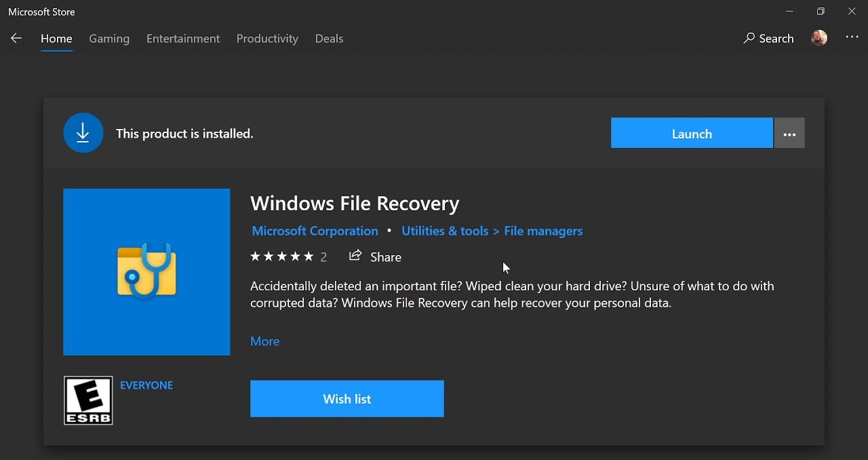Click the EVERYONE rating link
868x460 pixels.
point(146,385)
